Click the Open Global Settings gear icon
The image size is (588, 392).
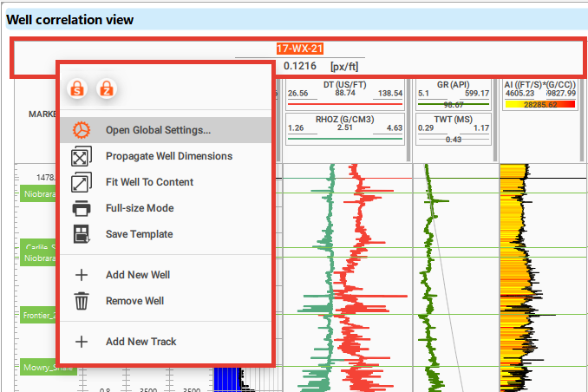[x=82, y=130]
